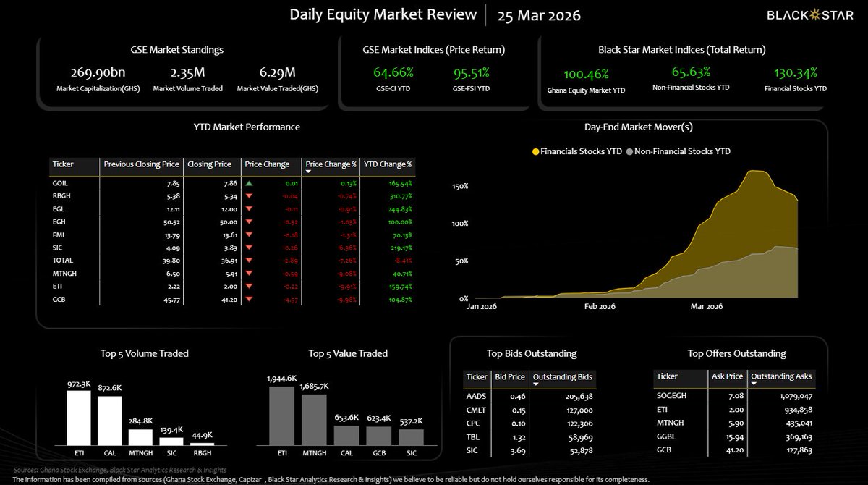The width and height of the screenshot is (868, 485).
Task: Click the sort arrow under Price Change % header
Action: tap(309, 172)
